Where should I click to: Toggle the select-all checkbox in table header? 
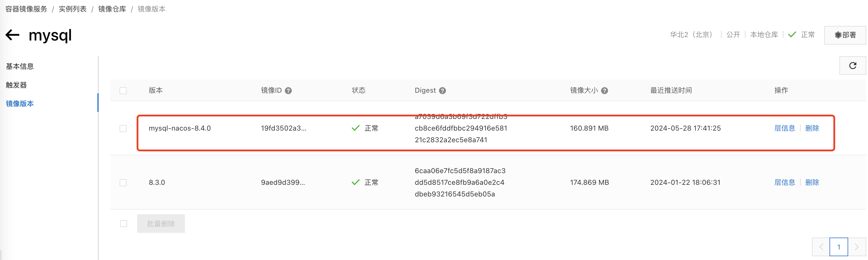[x=123, y=91]
